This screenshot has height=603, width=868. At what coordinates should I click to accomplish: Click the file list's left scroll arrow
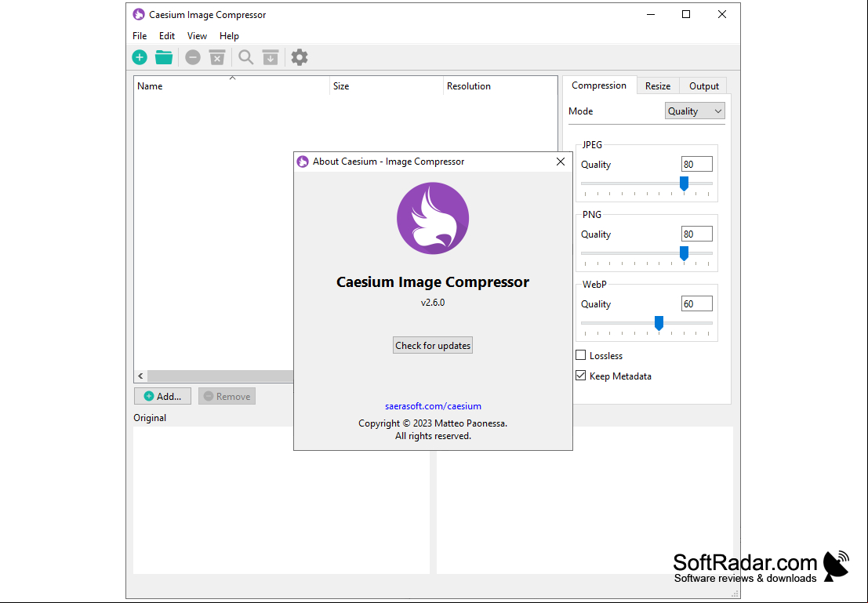(x=140, y=376)
